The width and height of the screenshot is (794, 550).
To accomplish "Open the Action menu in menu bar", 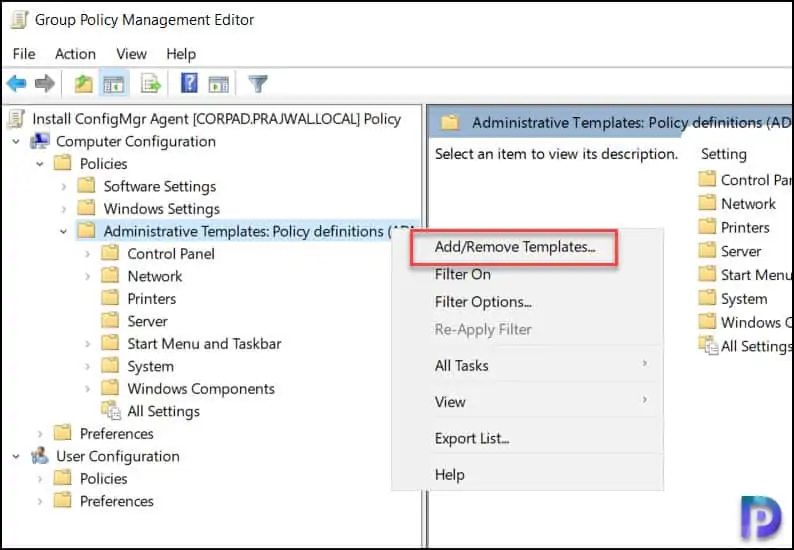I will [75, 54].
